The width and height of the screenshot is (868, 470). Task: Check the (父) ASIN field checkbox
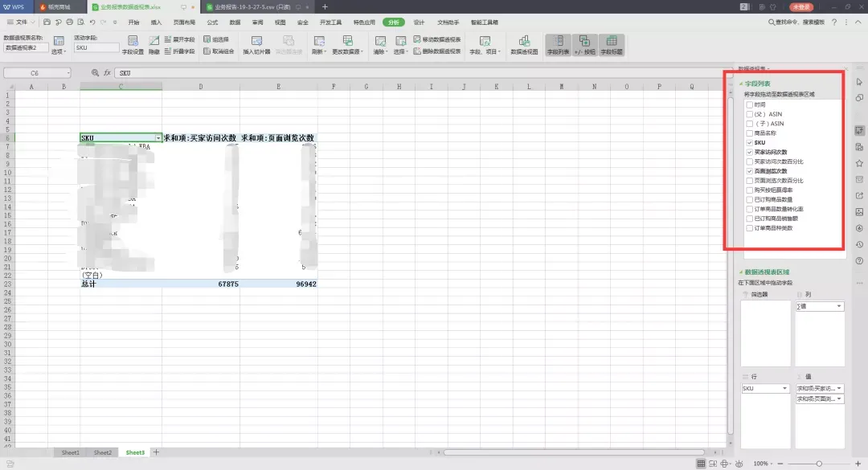click(x=750, y=114)
